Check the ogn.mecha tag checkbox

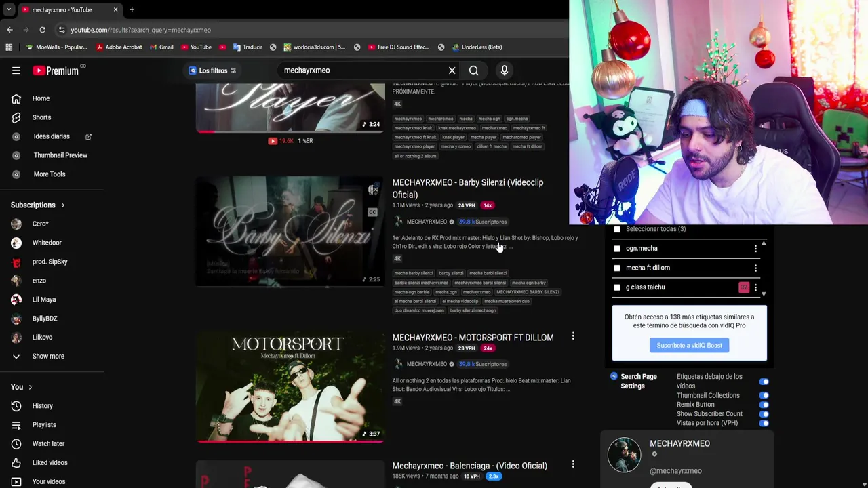click(x=616, y=249)
